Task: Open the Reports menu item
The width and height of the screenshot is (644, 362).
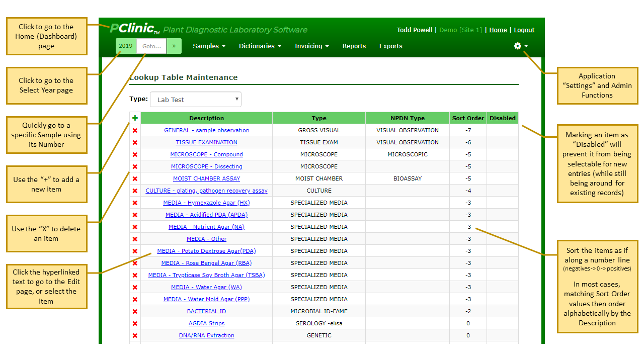Action: 354,46
